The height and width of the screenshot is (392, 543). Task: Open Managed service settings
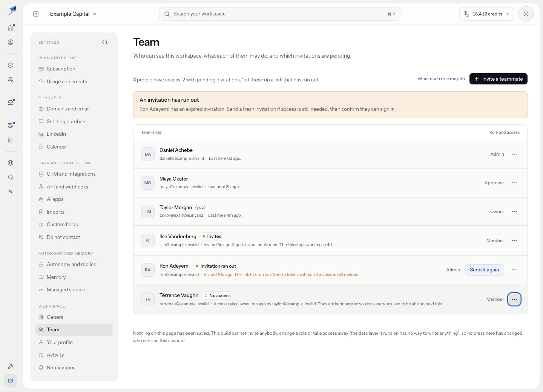(74, 289)
